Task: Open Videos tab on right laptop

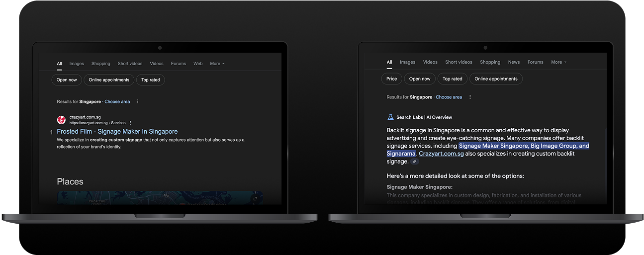Action: 430,62
